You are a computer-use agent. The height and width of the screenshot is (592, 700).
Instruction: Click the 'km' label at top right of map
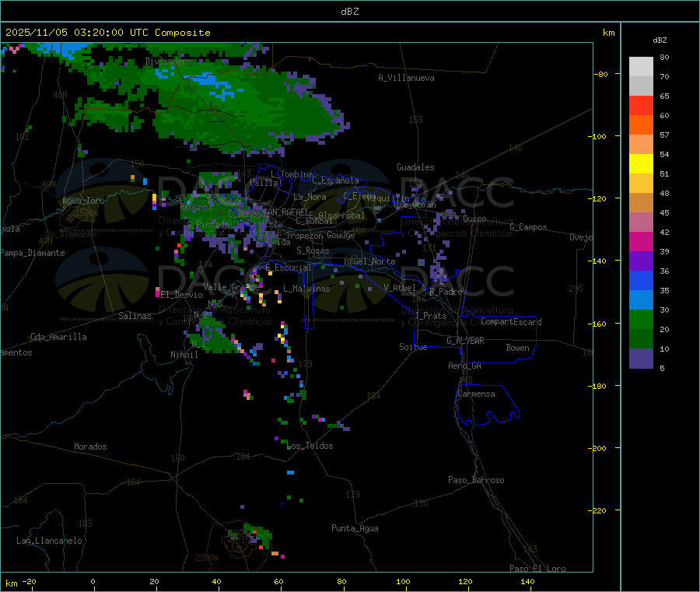[608, 33]
